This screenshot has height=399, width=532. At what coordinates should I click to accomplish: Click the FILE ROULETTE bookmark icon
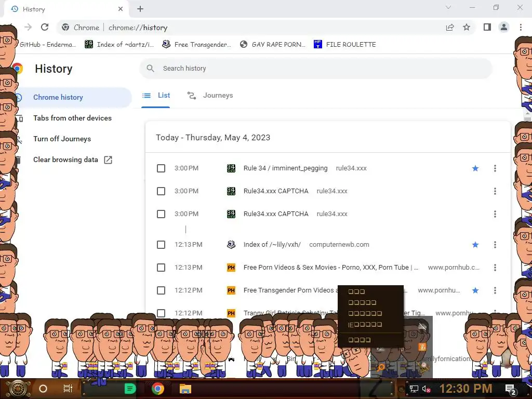[317, 44]
